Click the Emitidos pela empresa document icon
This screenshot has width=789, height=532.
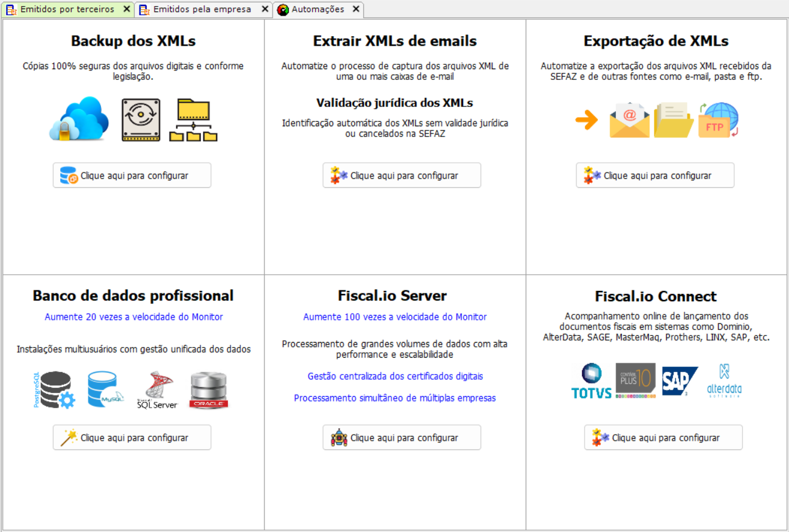coord(144,10)
